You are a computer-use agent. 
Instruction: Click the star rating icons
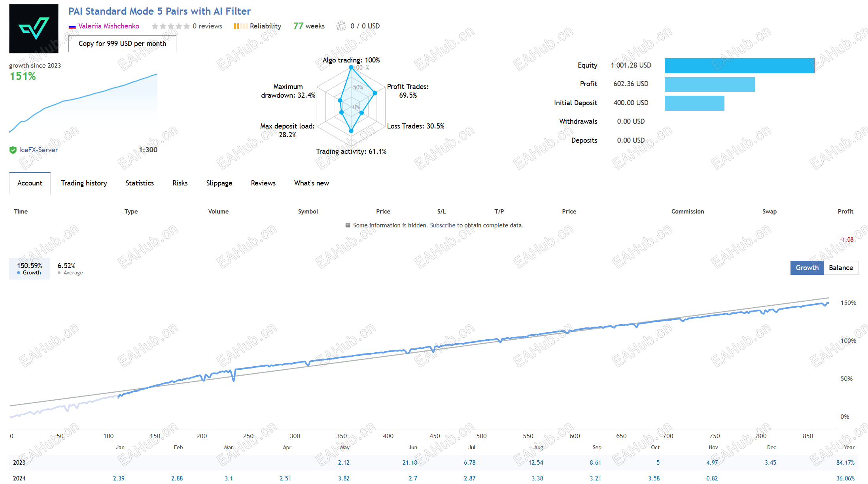[170, 26]
